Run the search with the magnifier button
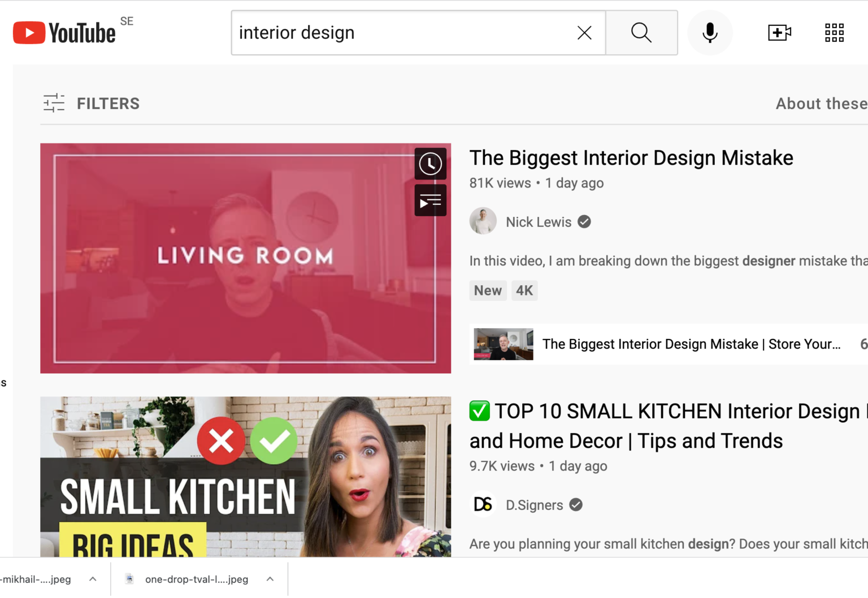The width and height of the screenshot is (868, 598). [x=641, y=33]
